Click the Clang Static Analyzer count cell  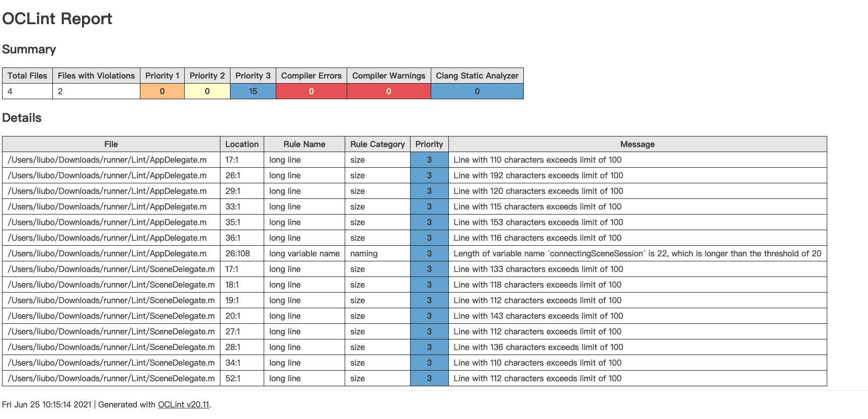pyautogui.click(x=477, y=91)
